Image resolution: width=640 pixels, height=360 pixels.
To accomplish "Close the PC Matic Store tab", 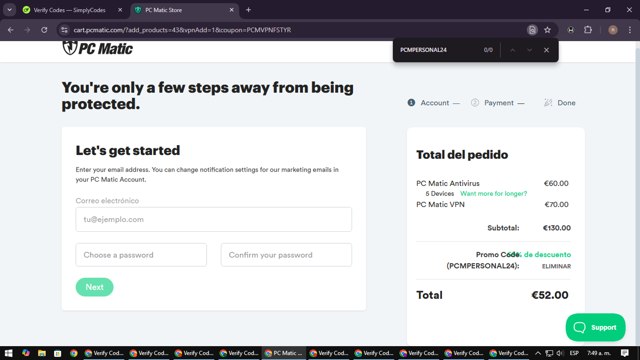I will point(231,10).
